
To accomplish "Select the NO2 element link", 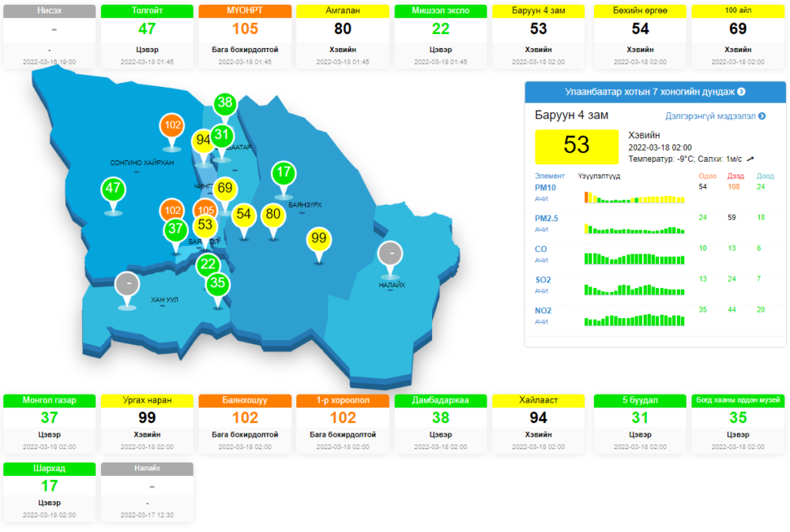I will (543, 311).
